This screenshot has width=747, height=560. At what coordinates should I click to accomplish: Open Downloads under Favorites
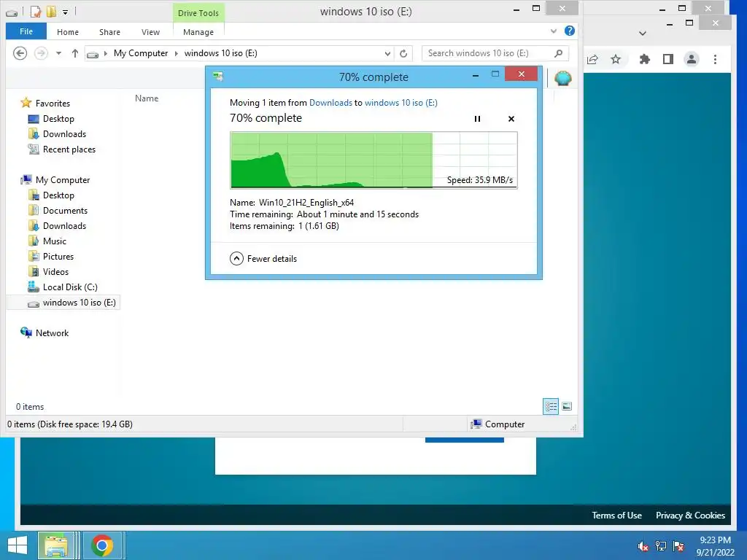click(57, 134)
